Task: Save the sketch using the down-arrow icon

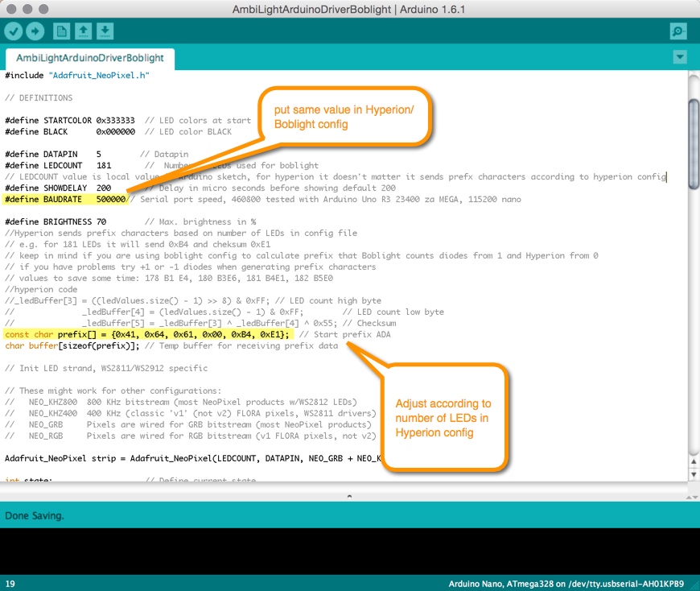Action: tap(105, 31)
